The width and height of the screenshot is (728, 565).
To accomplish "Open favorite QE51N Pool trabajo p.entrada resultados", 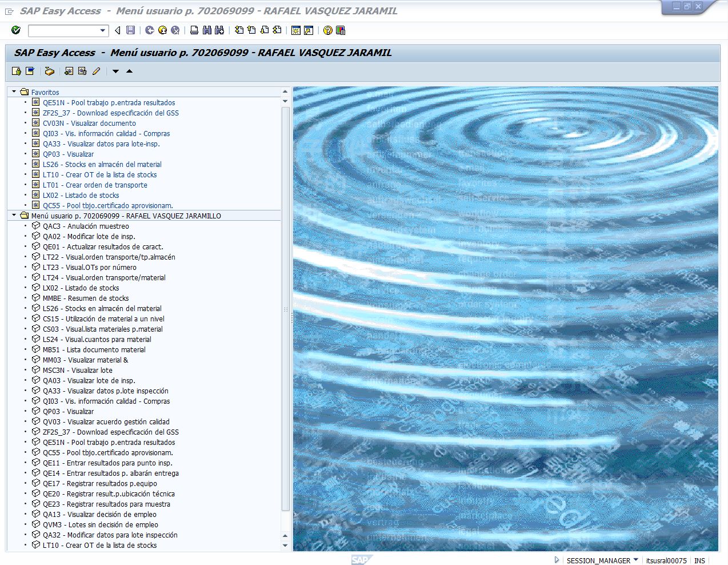I will (x=109, y=103).
